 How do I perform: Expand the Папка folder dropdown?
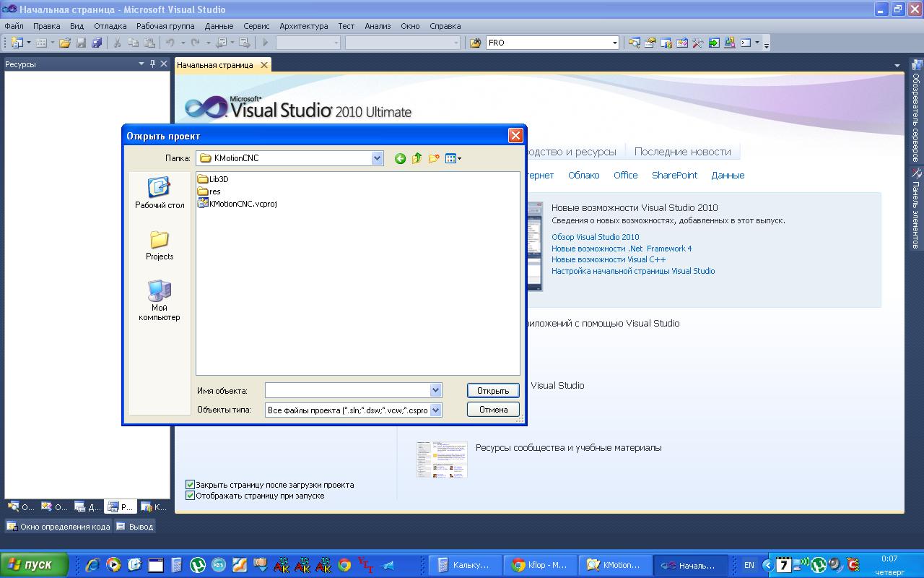coord(377,158)
